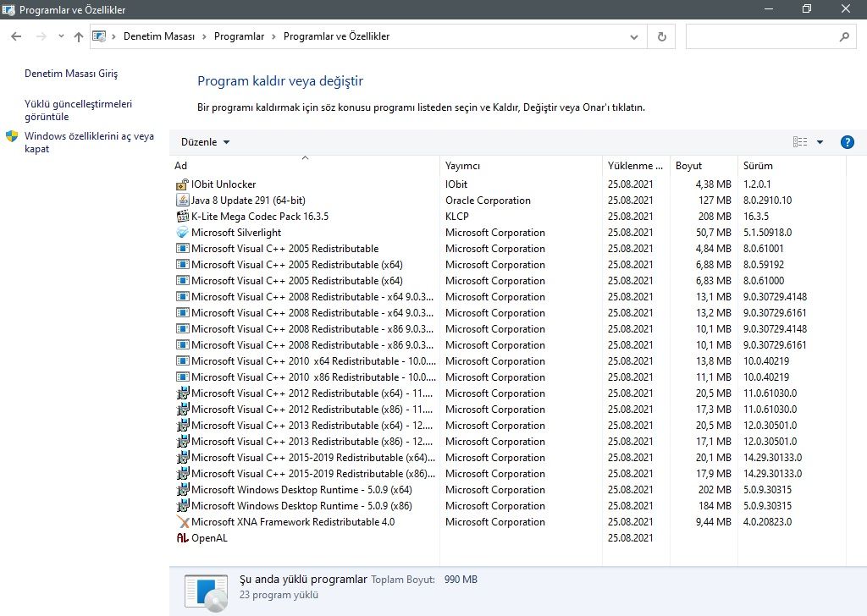Select Visual C++ 2008 x86 9.0.30729.4148 row

(x=508, y=328)
